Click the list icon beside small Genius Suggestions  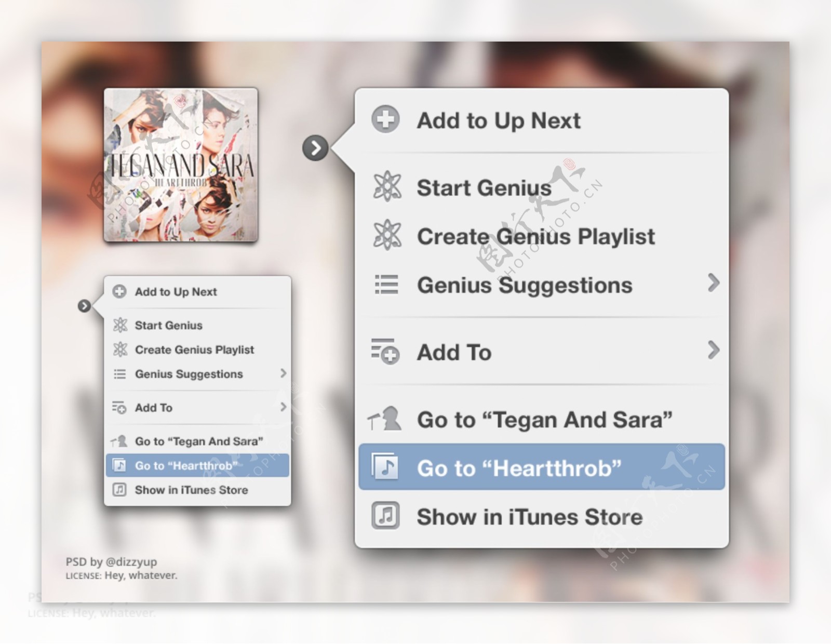(x=120, y=374)
